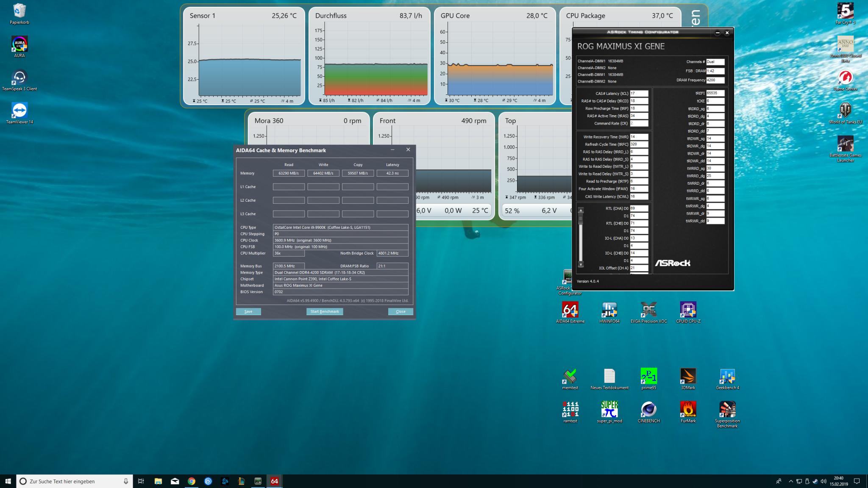The width and height of the screenshot is (868, 488).
Task: Launch super_pi_mod desktop shortcut
Action: [609, 412]
